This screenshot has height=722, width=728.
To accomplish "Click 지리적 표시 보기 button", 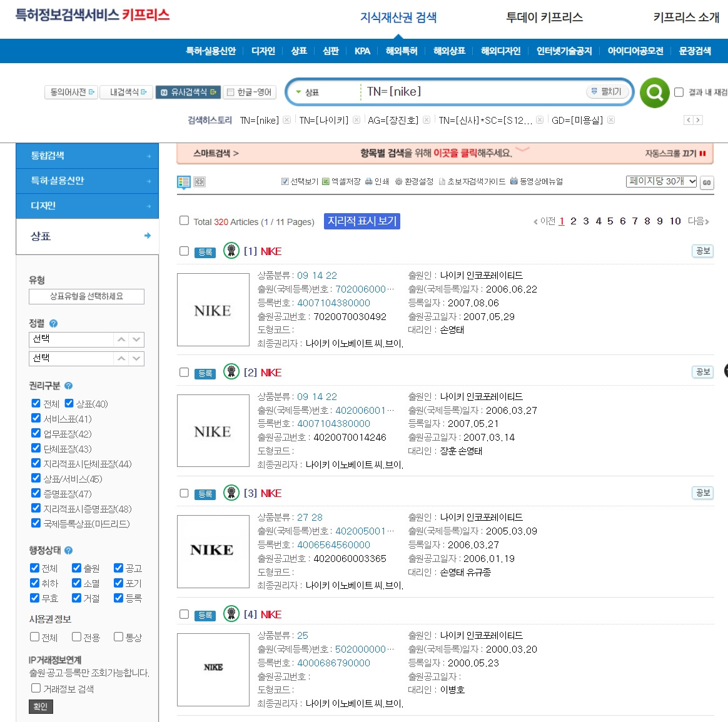I will 362,221.
